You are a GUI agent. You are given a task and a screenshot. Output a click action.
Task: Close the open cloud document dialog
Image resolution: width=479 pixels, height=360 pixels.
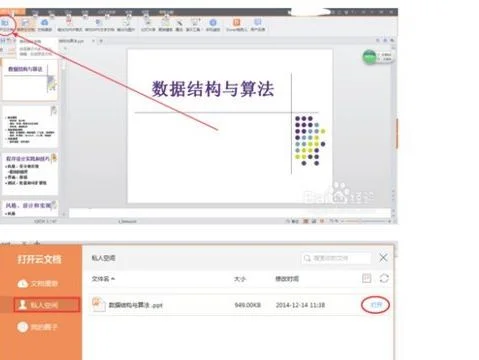[x=383, y=257]
